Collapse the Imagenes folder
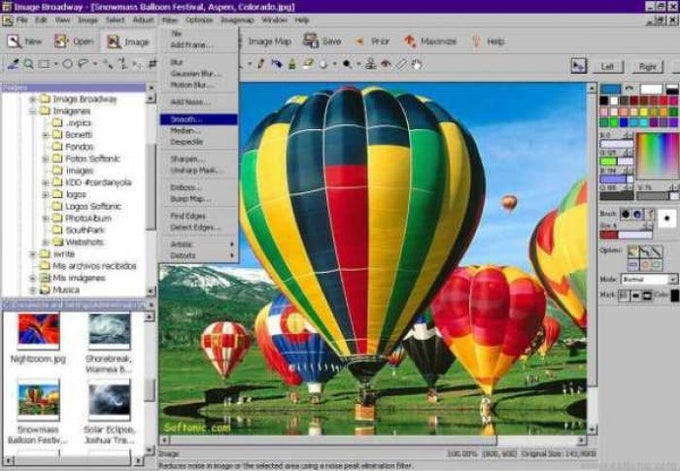The image size is (680, 471). click(33, 111)
